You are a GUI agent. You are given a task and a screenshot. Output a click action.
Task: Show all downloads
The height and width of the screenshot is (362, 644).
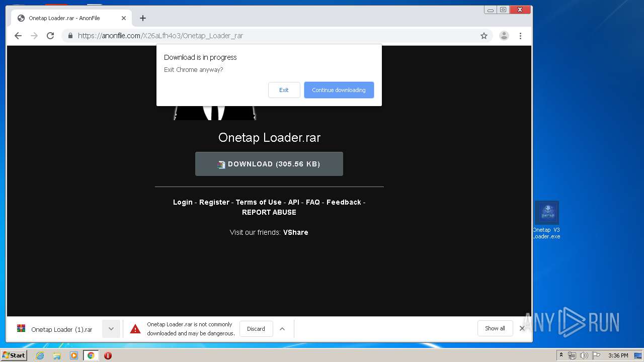(495, 328)
